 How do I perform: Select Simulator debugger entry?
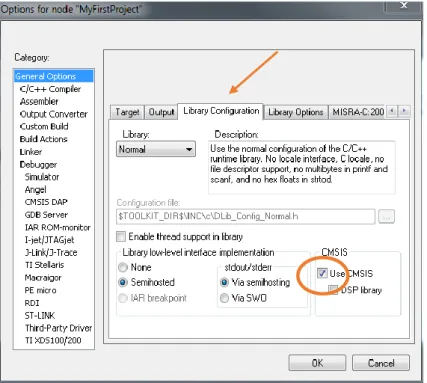42,177
